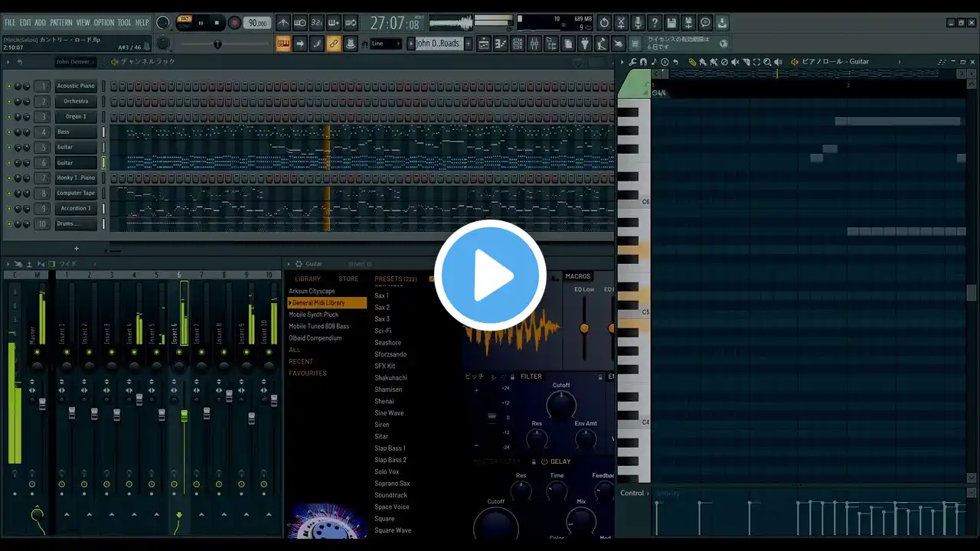Click the red record button
980x551 pixels.
[x=235, y=23]
